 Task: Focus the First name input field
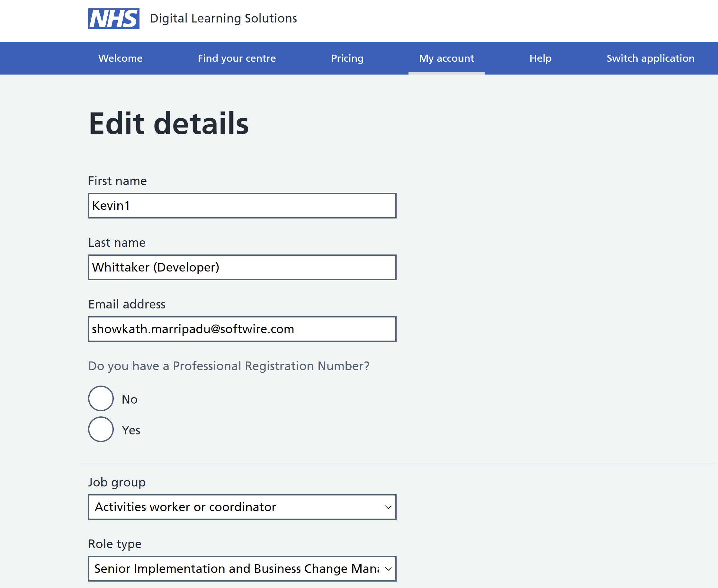point(242,206)
